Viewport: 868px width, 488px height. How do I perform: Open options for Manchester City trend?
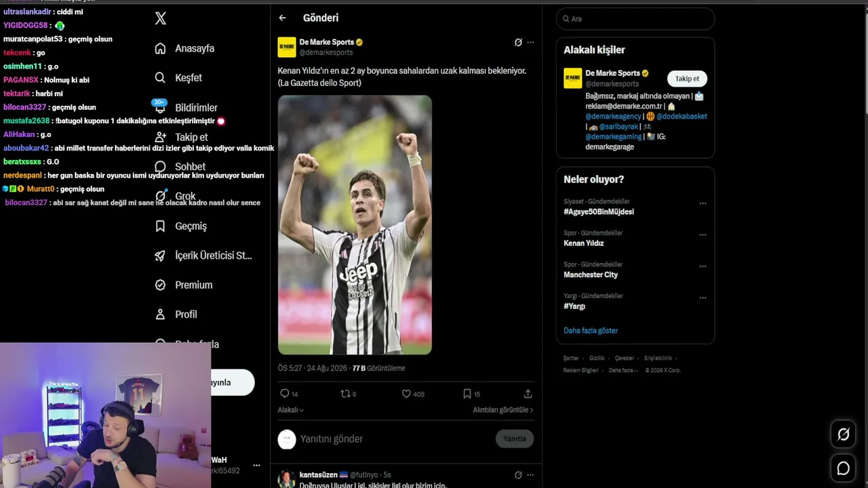click(703, 266)
